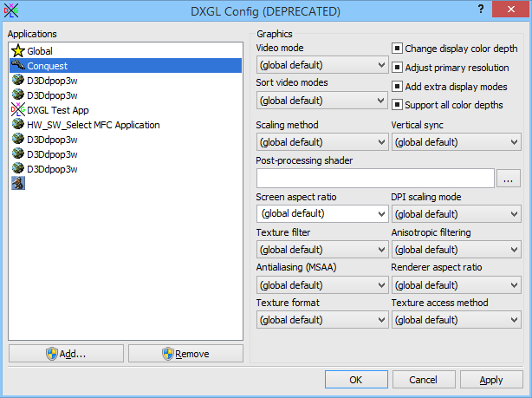Click the DXGL logo in the title bar

[11, 11]
